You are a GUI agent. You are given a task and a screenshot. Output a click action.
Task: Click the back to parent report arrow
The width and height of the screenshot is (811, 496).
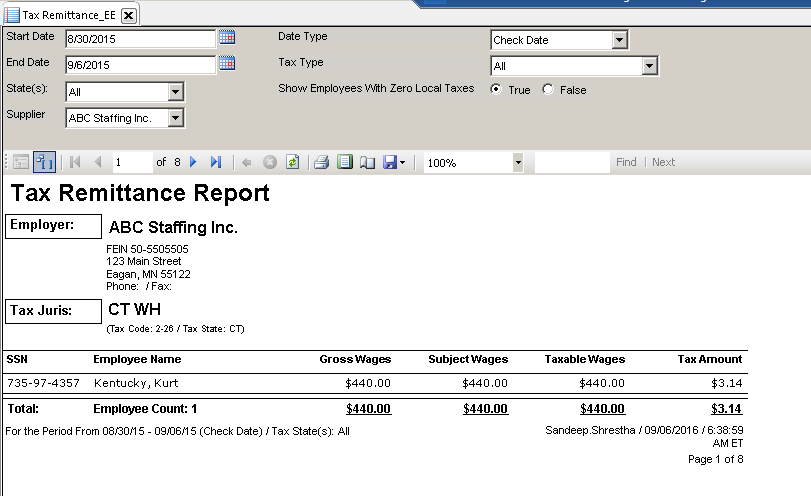tap(247, 162)
